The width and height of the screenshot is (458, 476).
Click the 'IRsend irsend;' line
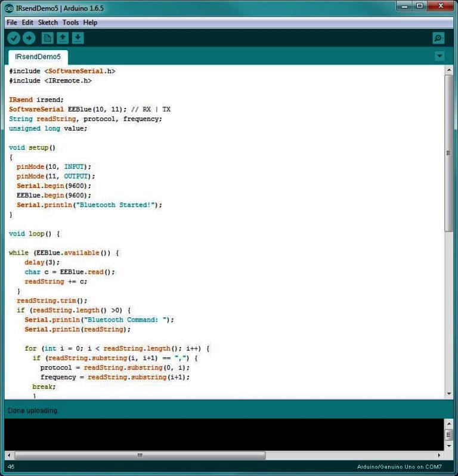tap(36, 100)
